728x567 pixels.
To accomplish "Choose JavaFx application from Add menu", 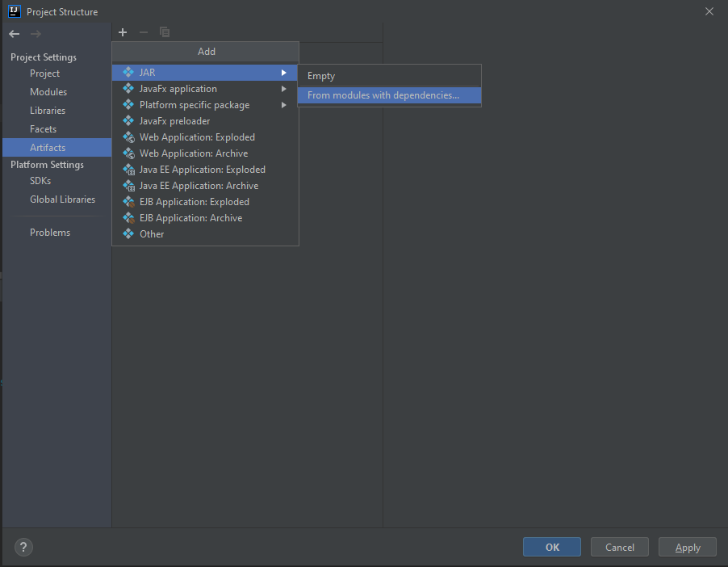I will [205, 89].
